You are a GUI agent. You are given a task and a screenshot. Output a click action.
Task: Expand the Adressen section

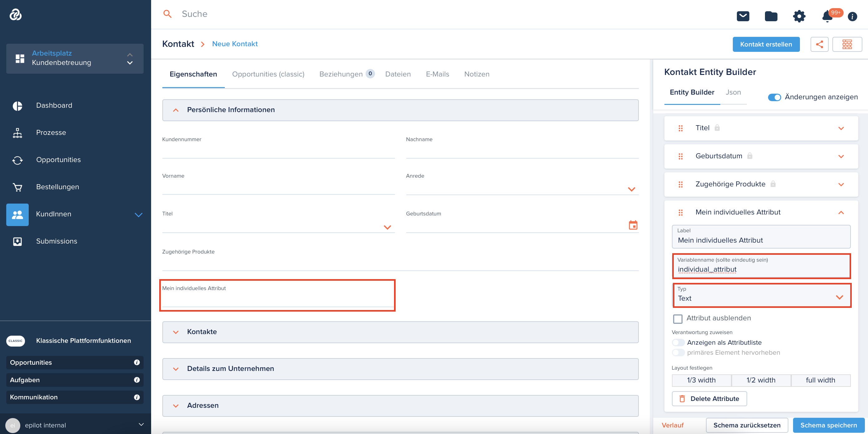point(400,405)
